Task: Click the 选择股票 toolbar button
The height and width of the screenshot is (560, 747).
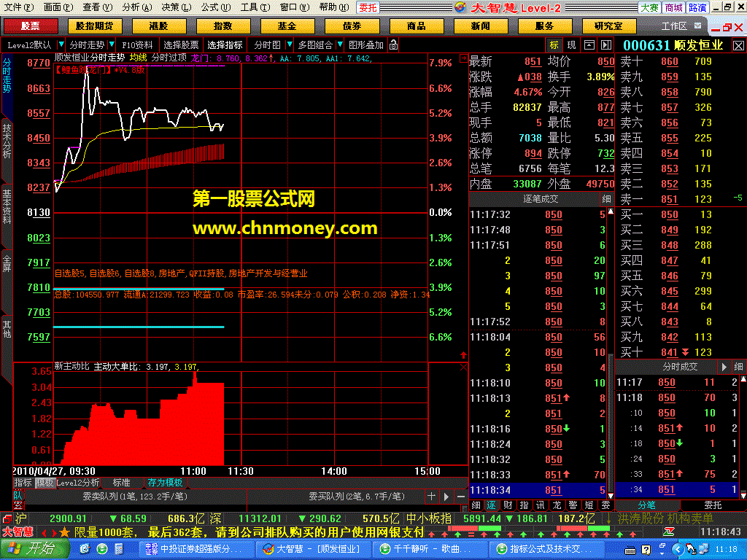Action: tap(181, 45)
